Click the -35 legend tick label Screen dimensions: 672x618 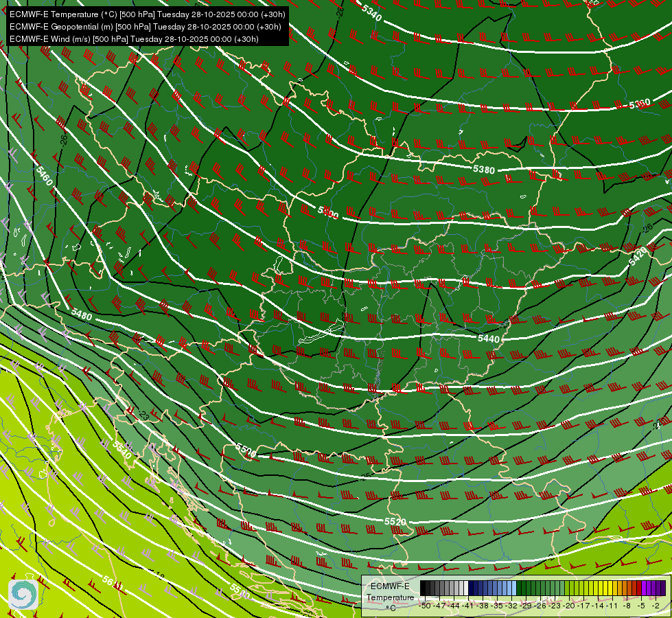(497, 606)
